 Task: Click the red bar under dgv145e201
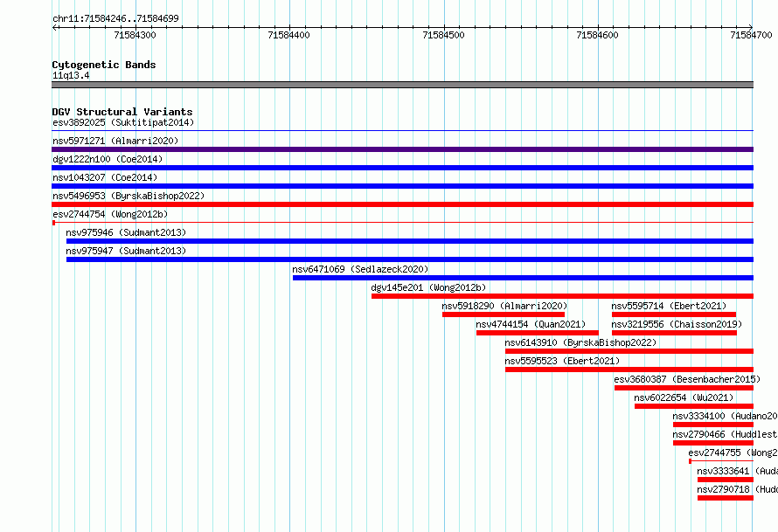(563, 296)
